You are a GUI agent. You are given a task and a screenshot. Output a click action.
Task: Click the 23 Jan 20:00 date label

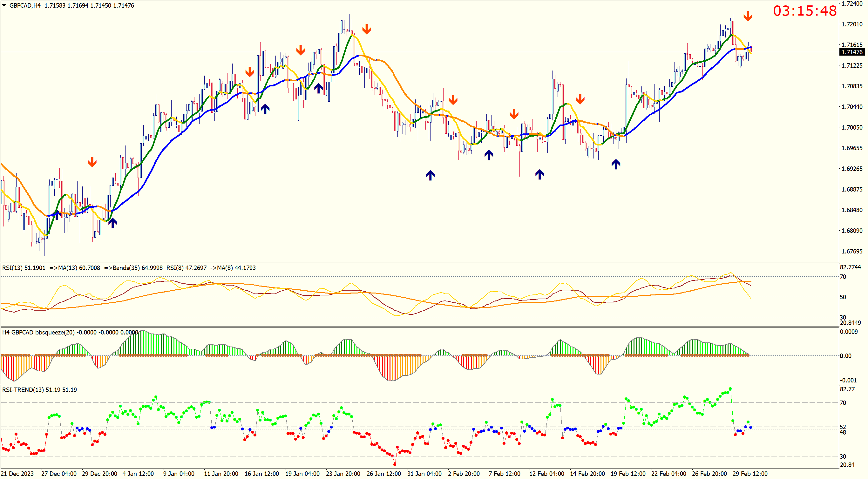coord(343,474)
